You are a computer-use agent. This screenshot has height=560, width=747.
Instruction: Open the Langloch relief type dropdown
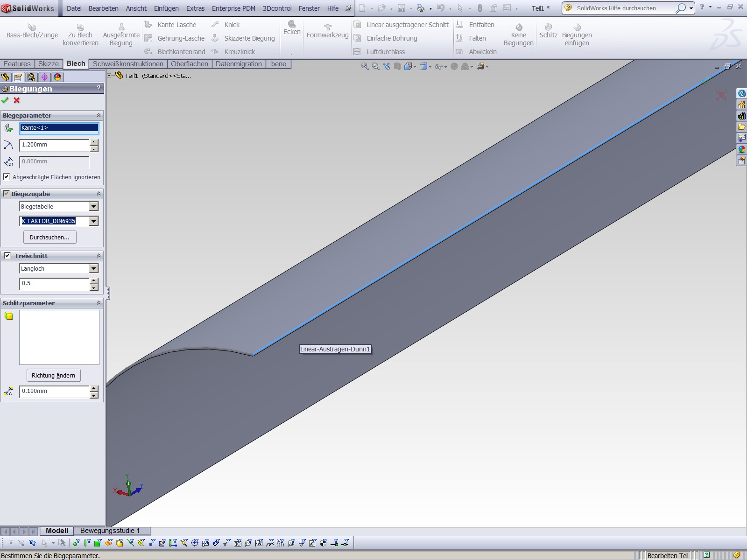(94, 268)
